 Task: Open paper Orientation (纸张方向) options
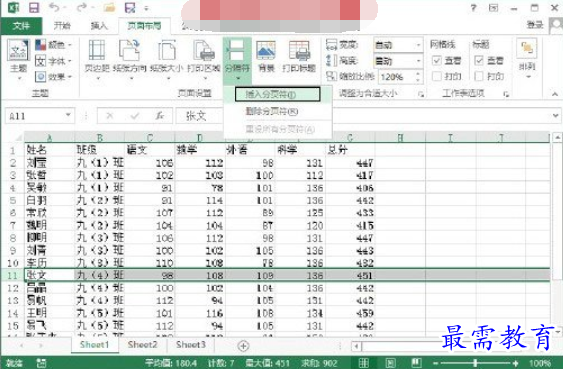(130, 59)
